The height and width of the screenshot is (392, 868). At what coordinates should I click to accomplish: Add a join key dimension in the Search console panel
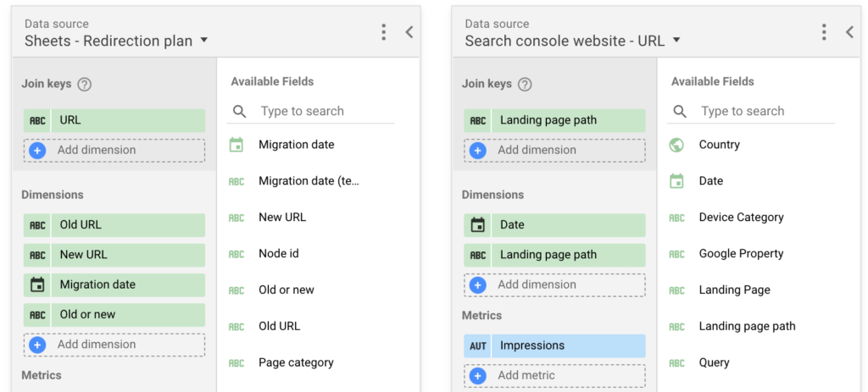[554, 150]
